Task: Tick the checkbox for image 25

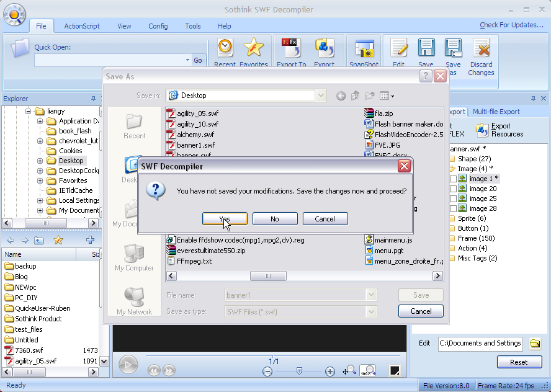Action: [454, 198]
